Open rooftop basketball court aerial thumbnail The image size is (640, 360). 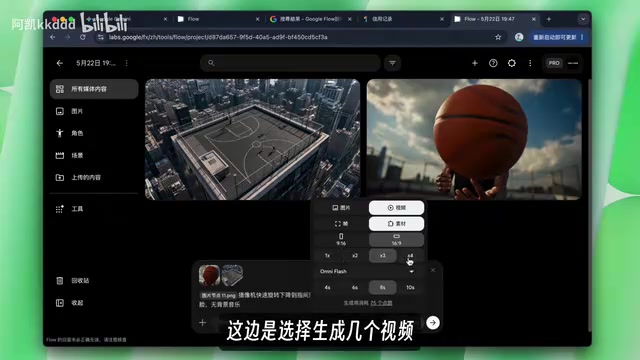[x=253, y=140]
